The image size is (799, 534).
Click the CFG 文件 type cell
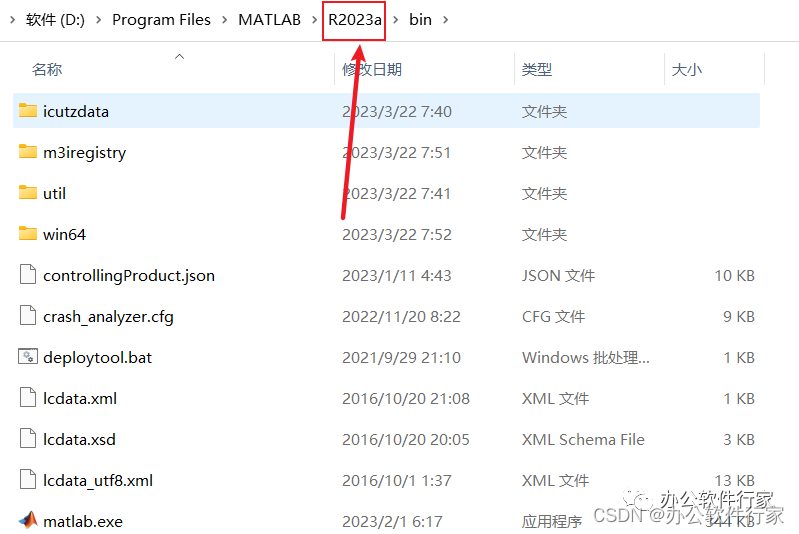pyautogui.click(x=553, y=316)
